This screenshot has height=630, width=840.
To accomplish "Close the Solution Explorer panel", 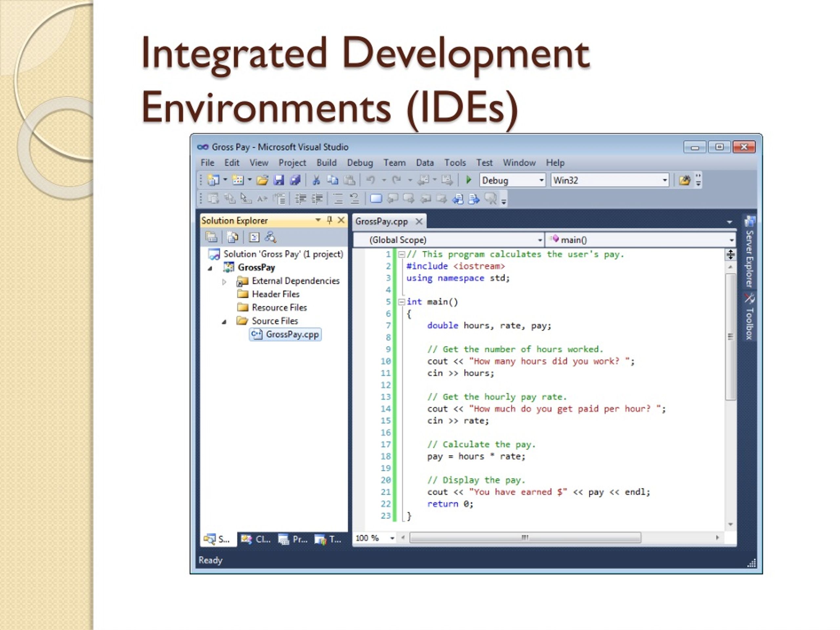I will point(341,220).
